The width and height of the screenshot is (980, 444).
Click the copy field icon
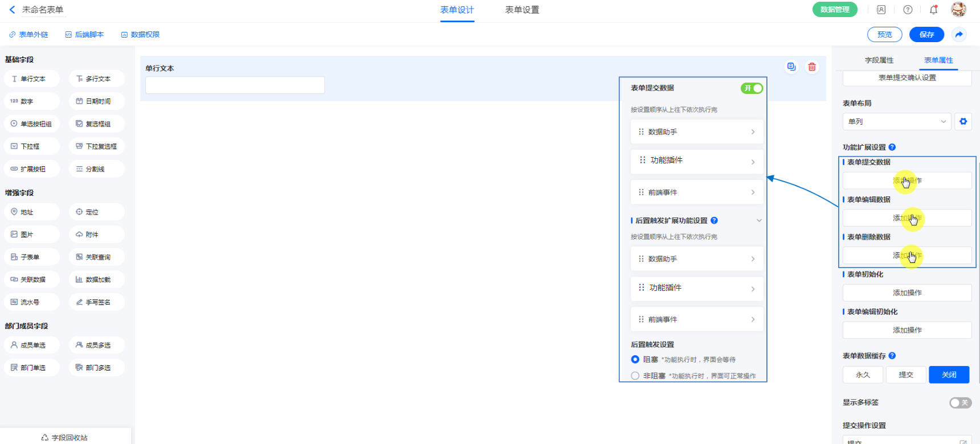point(791,67)
